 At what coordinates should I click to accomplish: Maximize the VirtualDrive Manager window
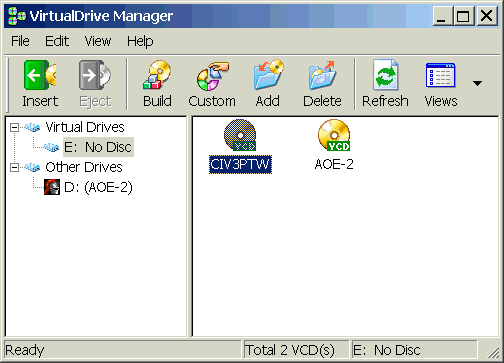click(463, 16)
